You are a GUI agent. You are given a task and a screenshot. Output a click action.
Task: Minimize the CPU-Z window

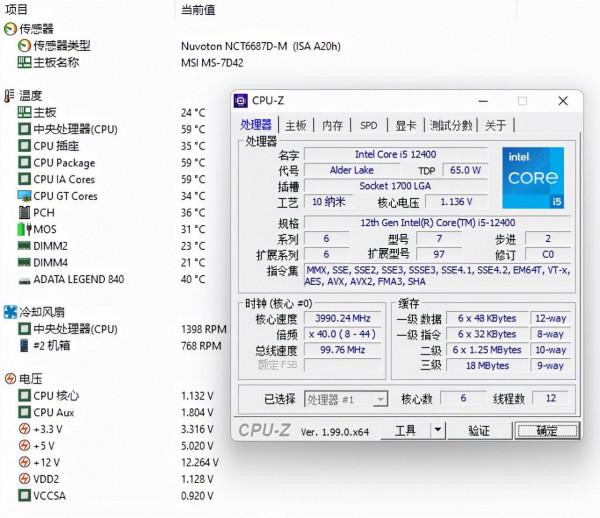coord(483,101)
